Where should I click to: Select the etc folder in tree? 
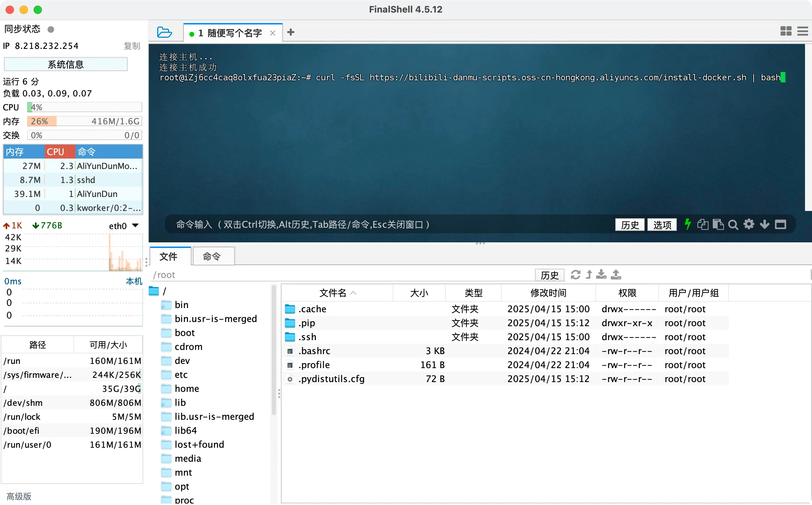(x=181, y=375)
